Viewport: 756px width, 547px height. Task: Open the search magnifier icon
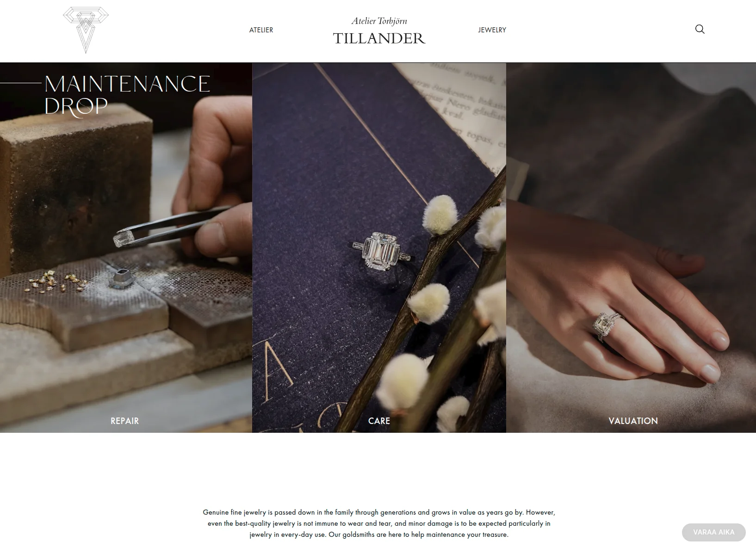[x=700, y=30]
